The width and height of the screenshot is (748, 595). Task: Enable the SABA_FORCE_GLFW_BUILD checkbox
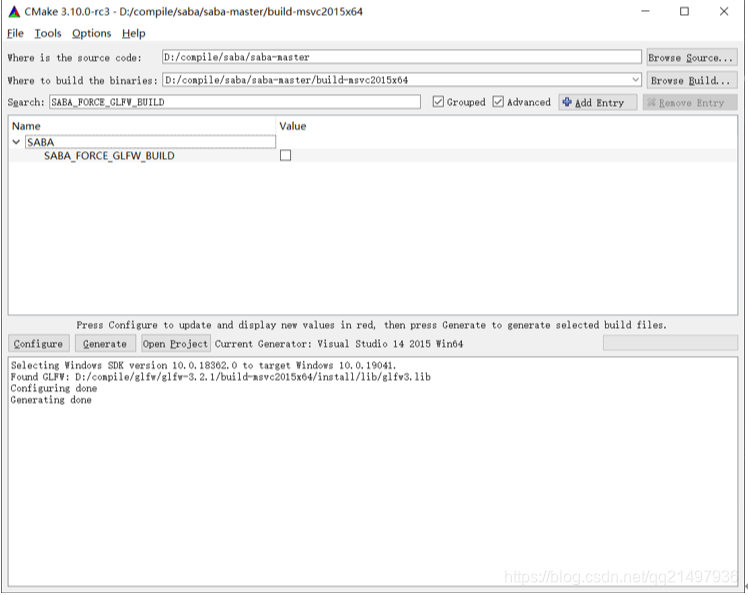click(x=285, y=156)
